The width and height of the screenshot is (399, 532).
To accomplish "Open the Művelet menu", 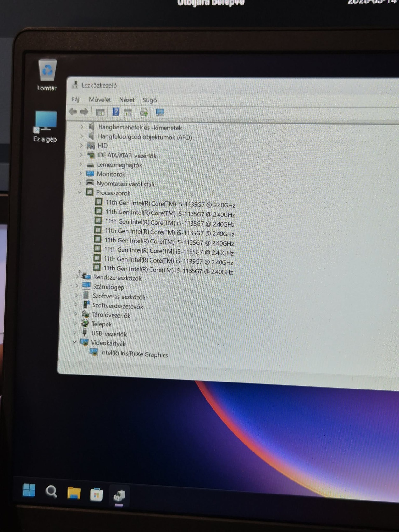I will [x=100, y=100].
